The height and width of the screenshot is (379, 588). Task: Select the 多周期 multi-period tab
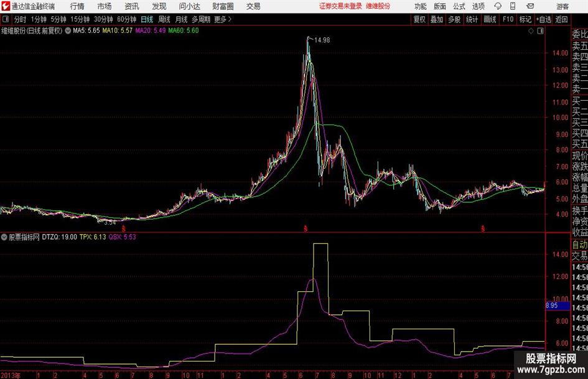pos(201,19)
